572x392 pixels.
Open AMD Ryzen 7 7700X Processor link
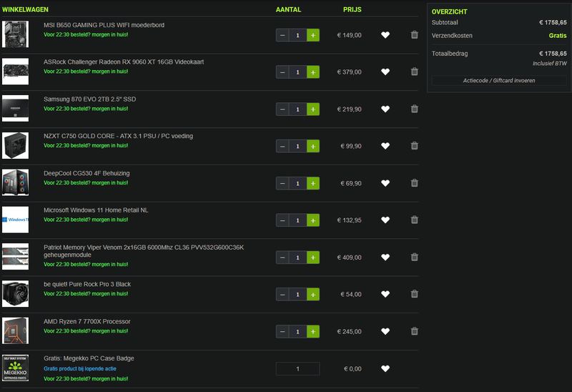(87, 322)
